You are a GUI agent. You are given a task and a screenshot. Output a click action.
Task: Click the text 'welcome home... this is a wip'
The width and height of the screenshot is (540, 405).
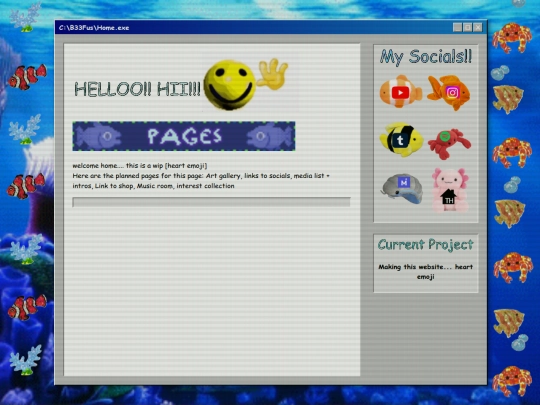[x=118, y=166]
